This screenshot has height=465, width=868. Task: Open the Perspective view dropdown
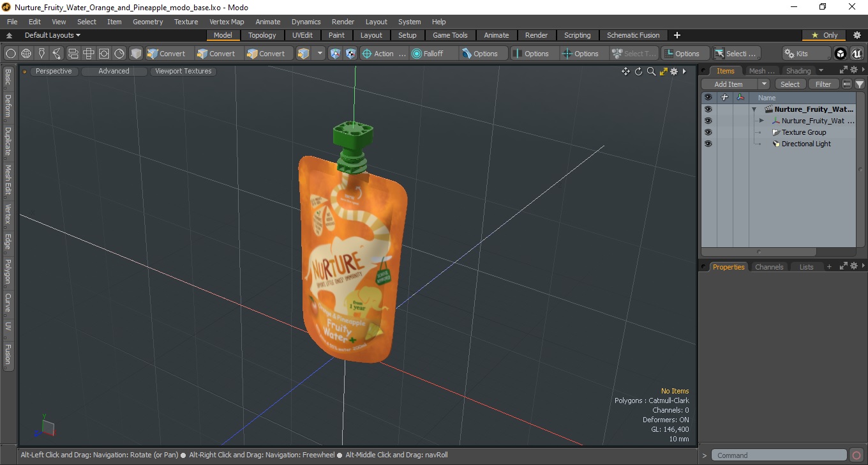point(54,72)
